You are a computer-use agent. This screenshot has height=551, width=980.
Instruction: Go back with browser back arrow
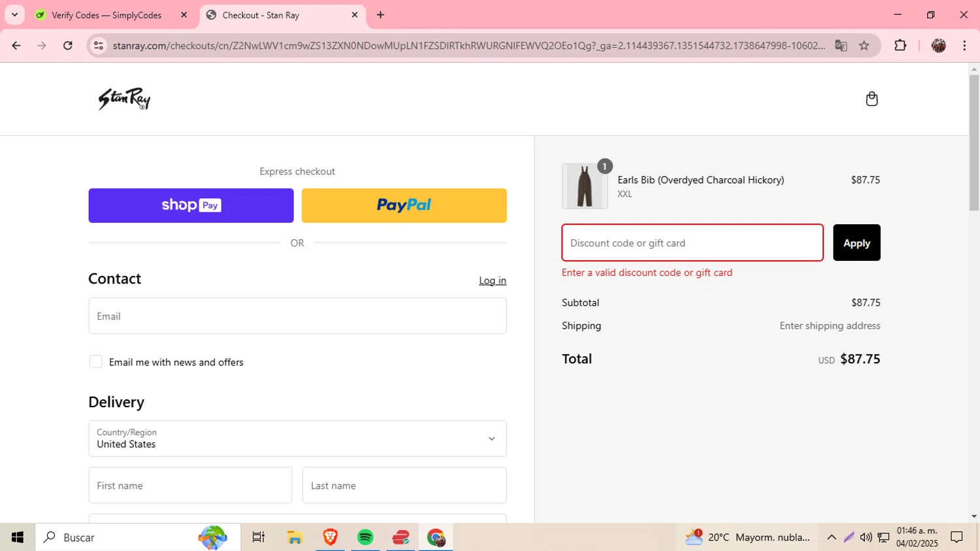point(16,46)
